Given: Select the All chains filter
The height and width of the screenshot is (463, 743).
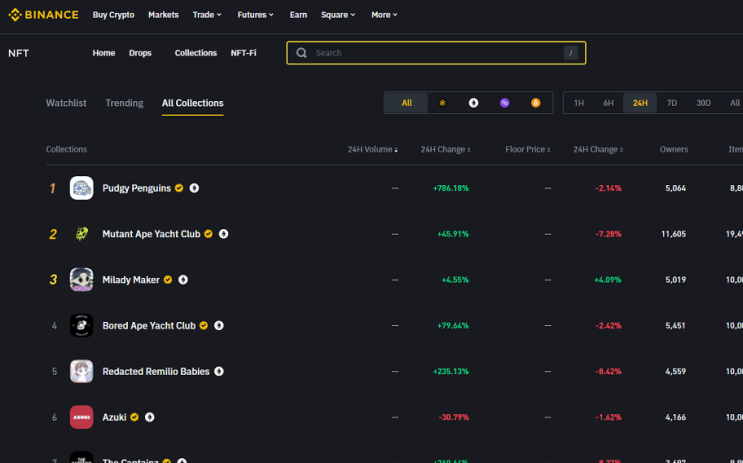Looking at the screenshot, I should click(407, 103).
